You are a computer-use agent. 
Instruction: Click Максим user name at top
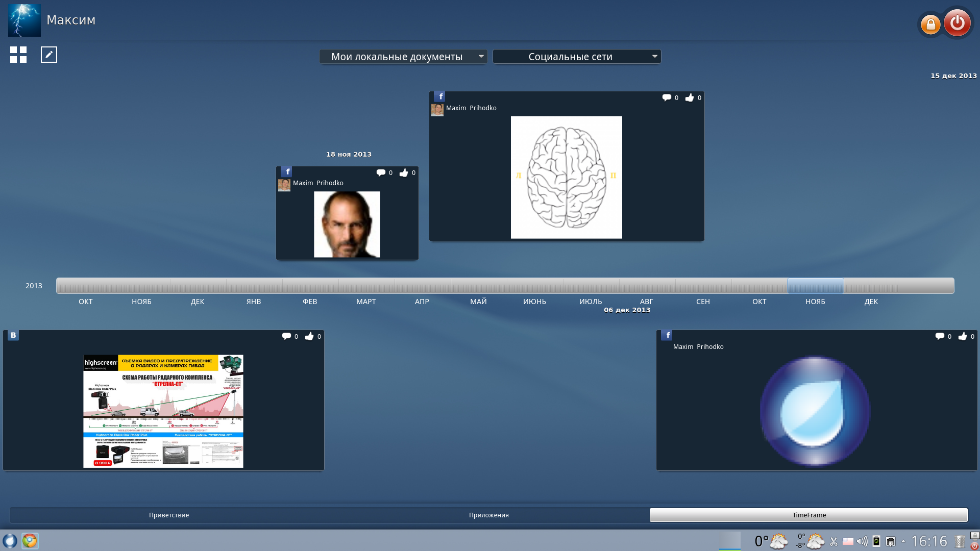[71, 20]
